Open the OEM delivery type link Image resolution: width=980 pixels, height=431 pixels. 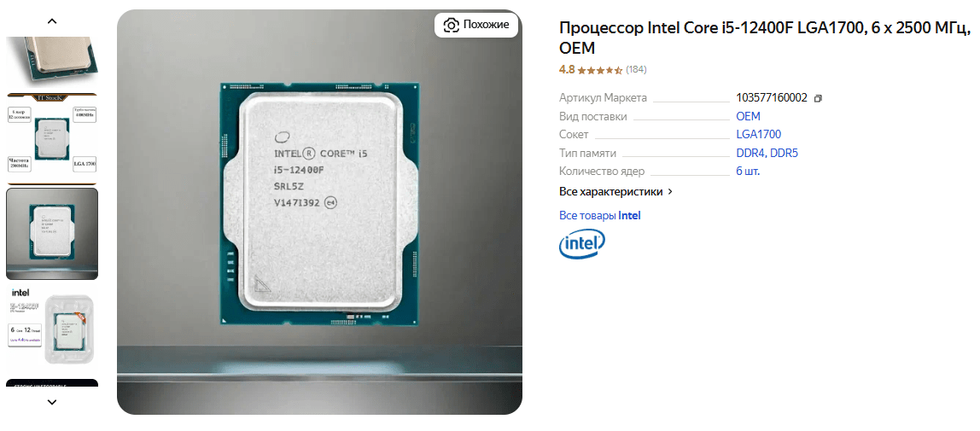748,116
